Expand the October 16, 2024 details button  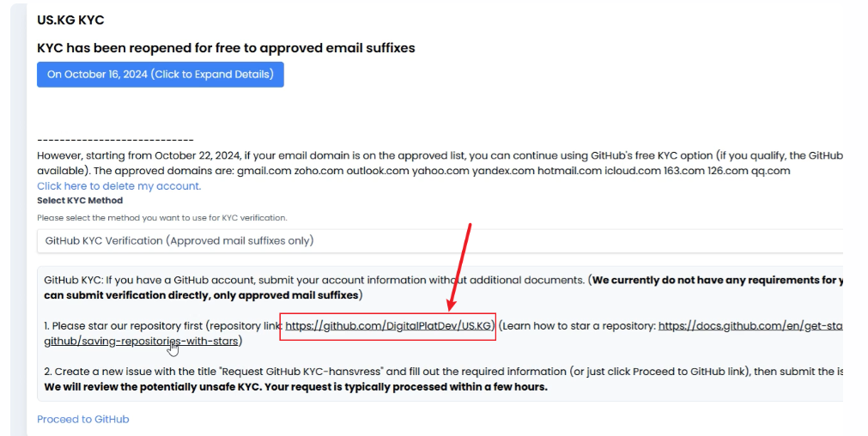click(160, 75)
